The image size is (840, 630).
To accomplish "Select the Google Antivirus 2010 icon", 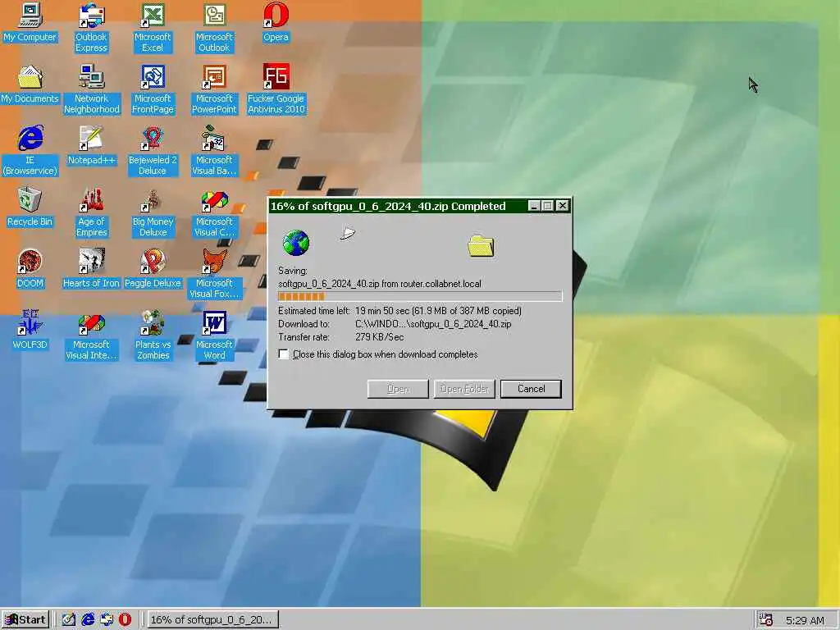I will pyautogui.click(x=276, y=89).
